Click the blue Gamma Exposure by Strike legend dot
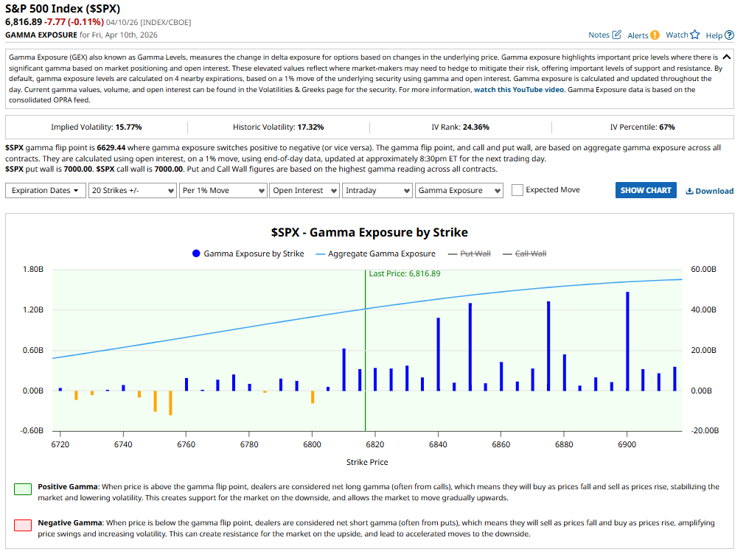Viewport: 746px width, 560px height. coord(196,253)
